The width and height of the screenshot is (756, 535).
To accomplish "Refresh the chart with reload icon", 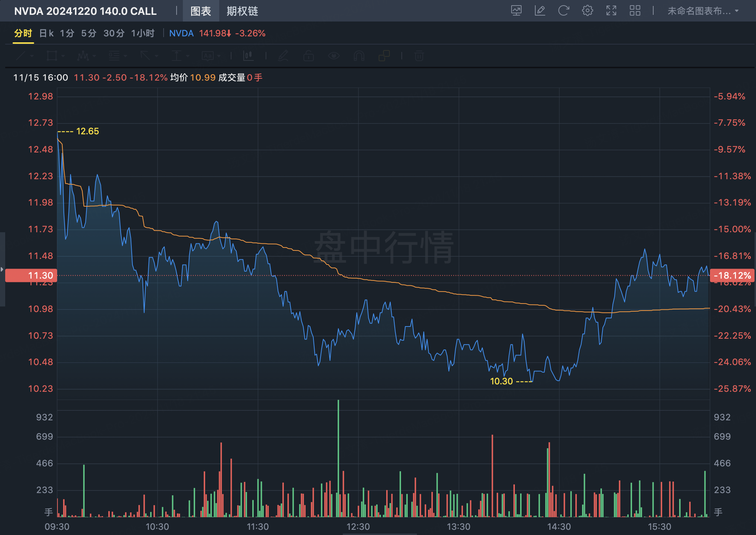I will [x=563, y=11].
